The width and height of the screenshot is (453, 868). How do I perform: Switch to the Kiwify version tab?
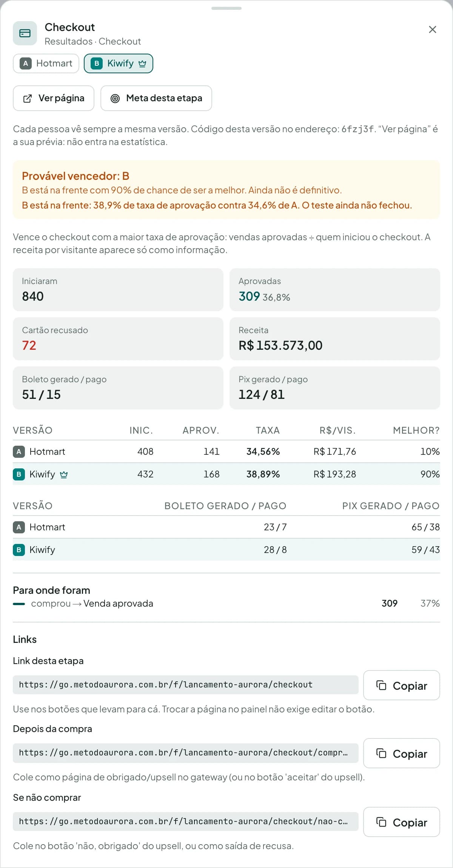click(119, 63)
